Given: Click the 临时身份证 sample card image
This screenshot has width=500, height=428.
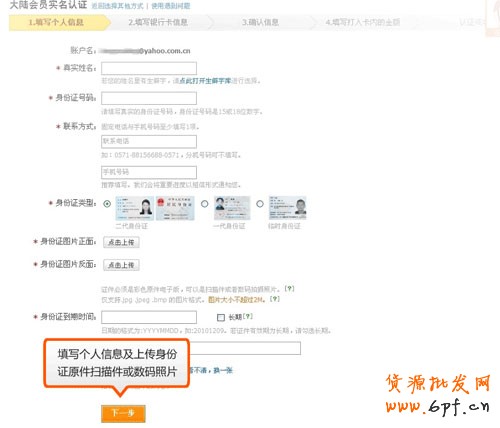Looking at the screenshot, I should click(287, 208).
